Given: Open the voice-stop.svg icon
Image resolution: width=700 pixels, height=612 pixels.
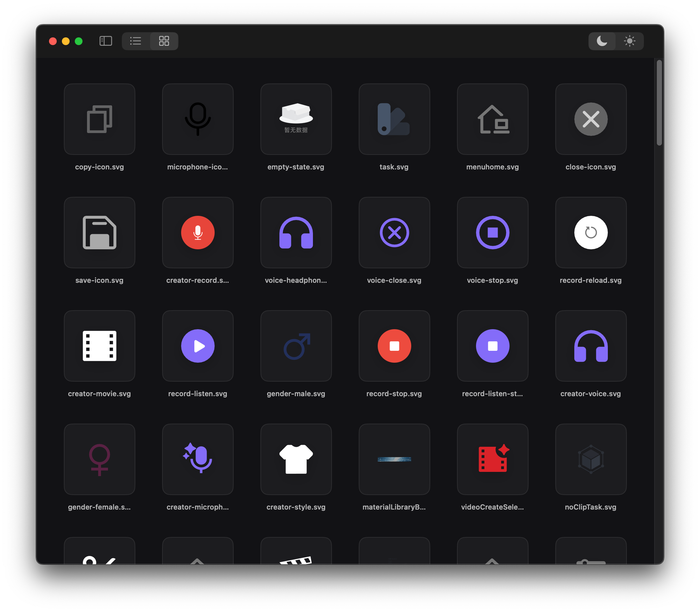Looking at the screenshot, I should click(492, 233).
